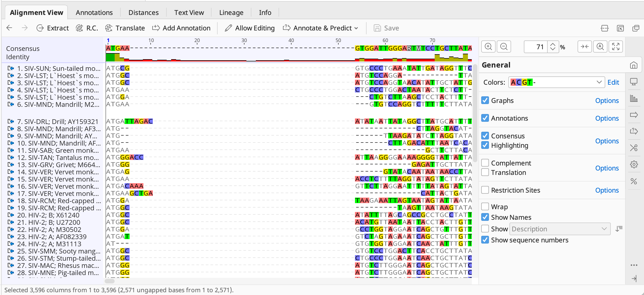Open the settings gear sidebar icon
Screen dimensions: 644x295
point(634,164)
